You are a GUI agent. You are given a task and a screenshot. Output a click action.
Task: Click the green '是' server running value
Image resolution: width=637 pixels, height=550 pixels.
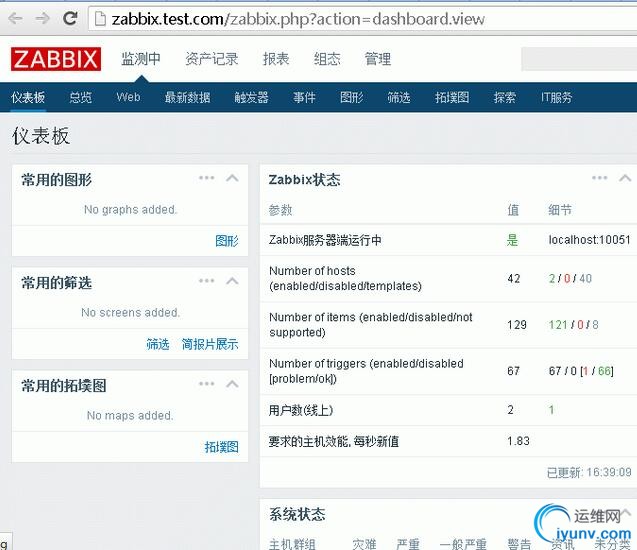point(513,240)
